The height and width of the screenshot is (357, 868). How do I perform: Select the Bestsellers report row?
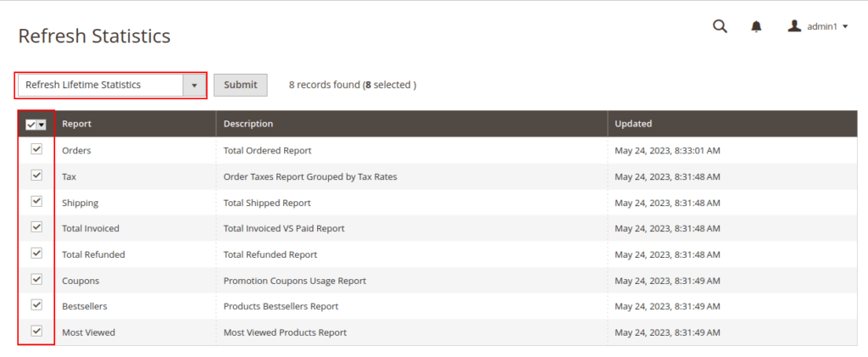pyautogui.click(x=85, y=306)
